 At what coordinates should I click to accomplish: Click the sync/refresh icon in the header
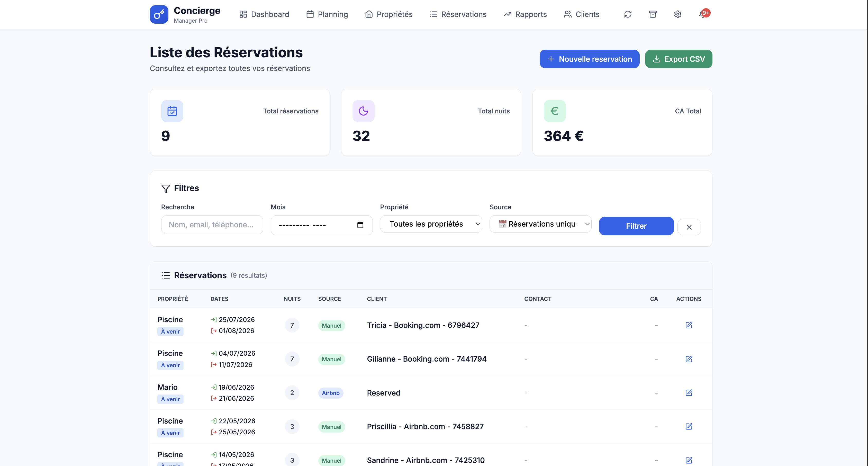click(628, 14)
